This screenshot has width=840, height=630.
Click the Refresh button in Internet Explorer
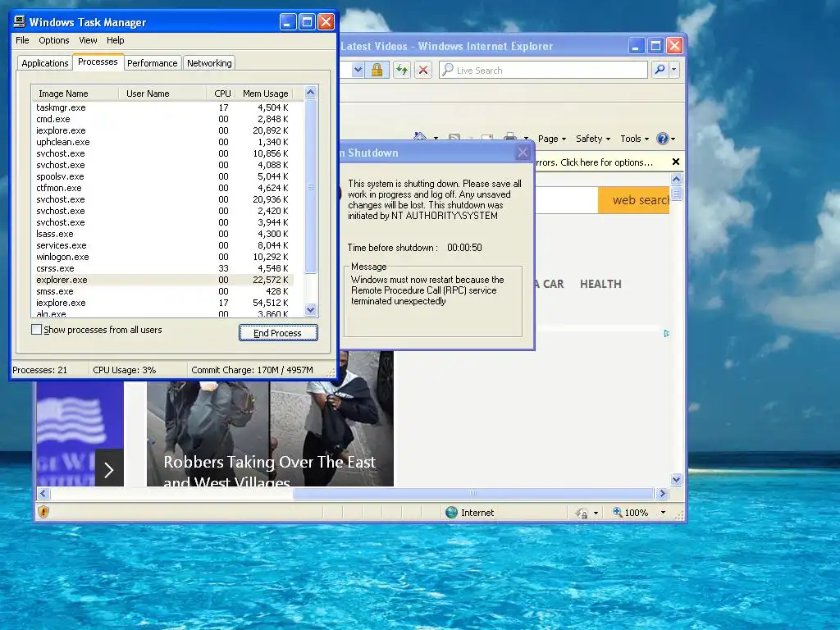point(402,71)
